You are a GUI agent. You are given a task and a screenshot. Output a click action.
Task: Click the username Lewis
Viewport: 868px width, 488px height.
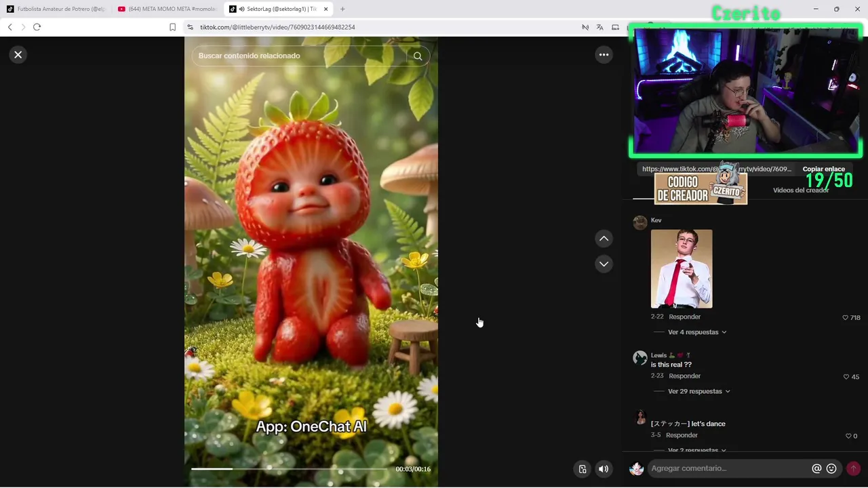click(x=658, y=355)
